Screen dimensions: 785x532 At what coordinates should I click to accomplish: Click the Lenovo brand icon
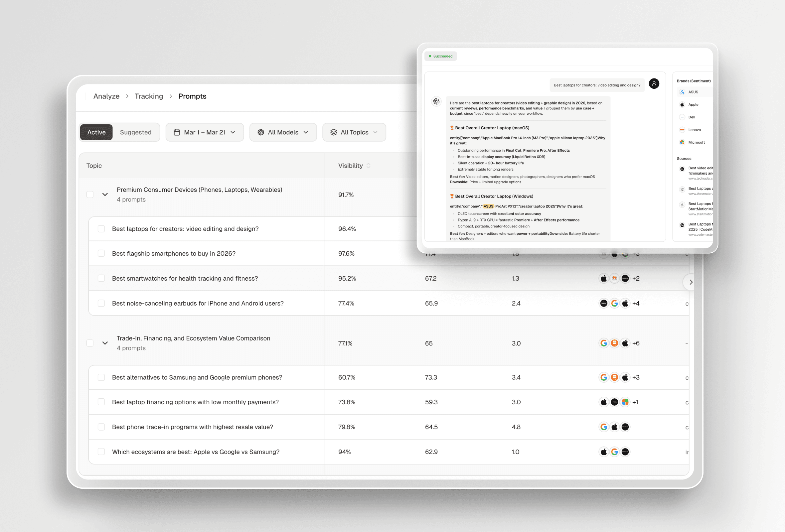pos(683,130)
